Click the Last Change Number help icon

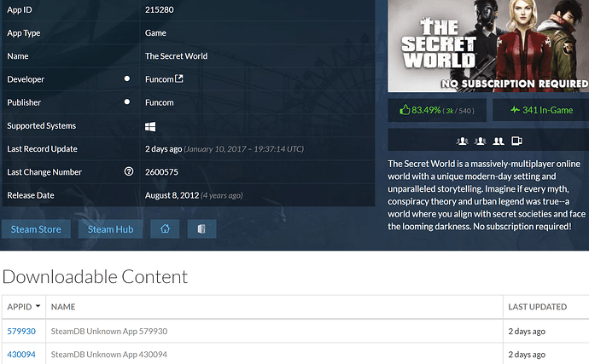click(x=129, y=171)
